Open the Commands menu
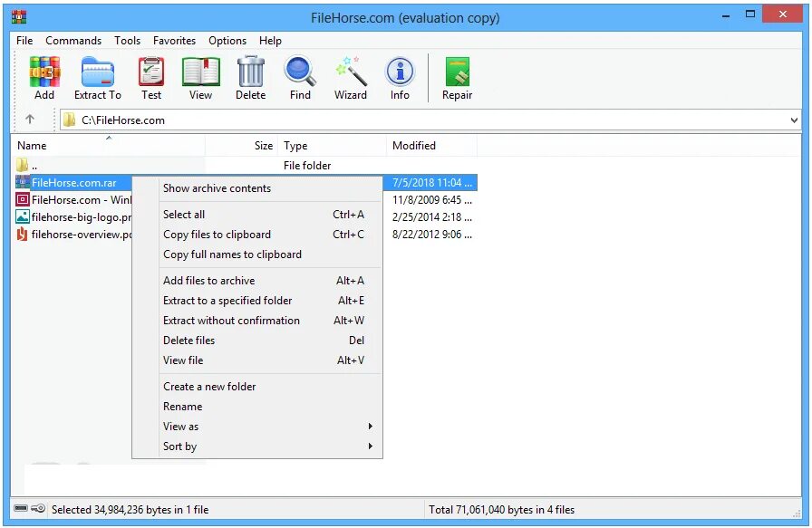 [73, 41]
